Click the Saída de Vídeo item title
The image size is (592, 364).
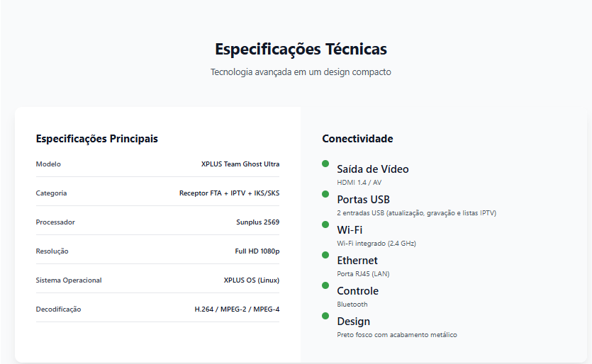coord(373,169)
